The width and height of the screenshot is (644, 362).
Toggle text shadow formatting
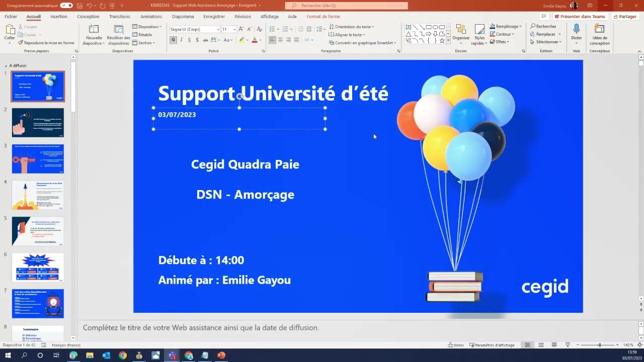(x=197, y=40)
